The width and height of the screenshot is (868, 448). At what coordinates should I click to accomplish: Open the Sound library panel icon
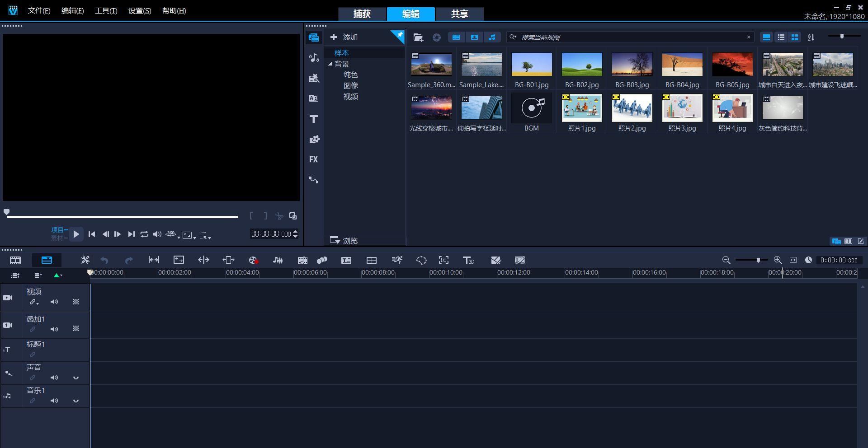[314, 58]
